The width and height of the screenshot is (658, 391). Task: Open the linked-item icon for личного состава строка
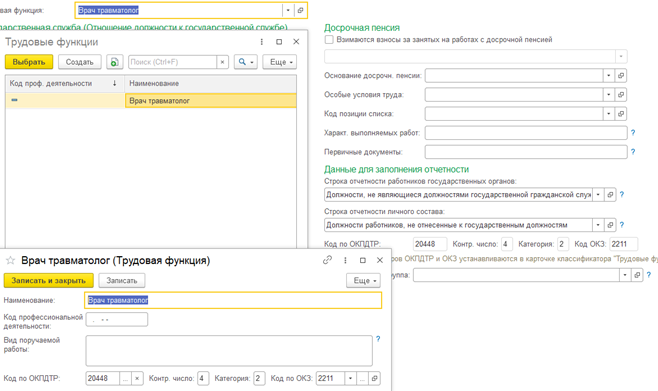[x=610, y=225]
